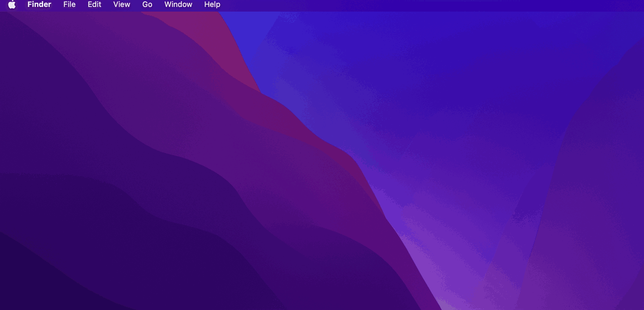644x310 pixels.
Task: Click empty menu bar space beside Help
Action: coord(406,5)
